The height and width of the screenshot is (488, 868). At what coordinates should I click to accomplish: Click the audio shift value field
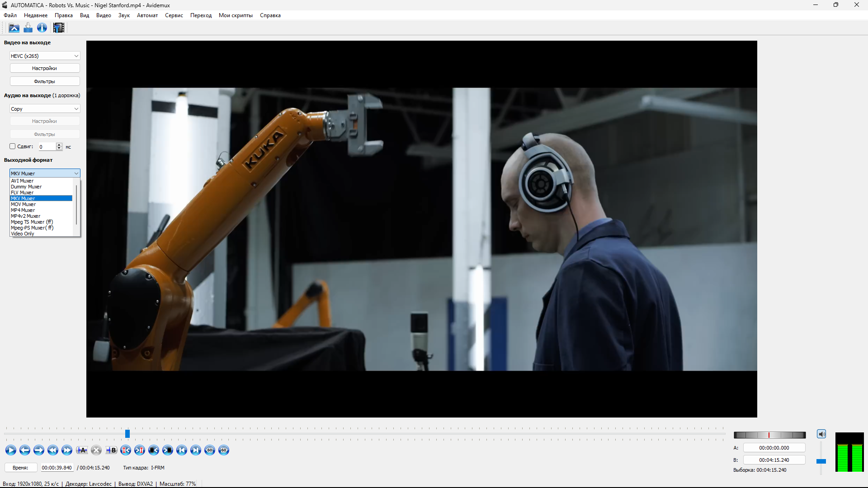point(47,147)
